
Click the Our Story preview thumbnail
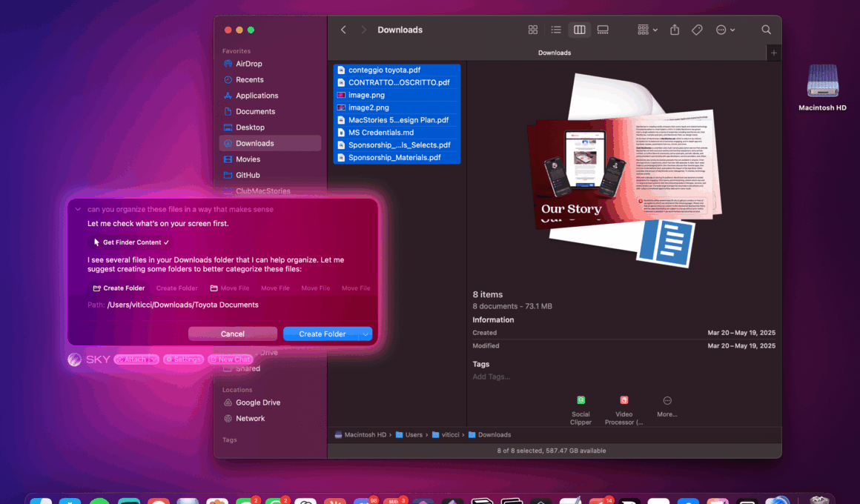coord(623,170)
